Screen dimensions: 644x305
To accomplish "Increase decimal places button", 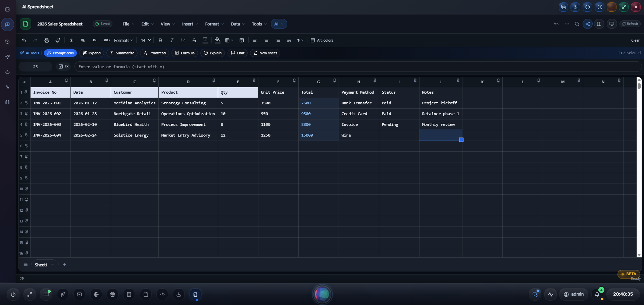I will (x=106, y=40).
